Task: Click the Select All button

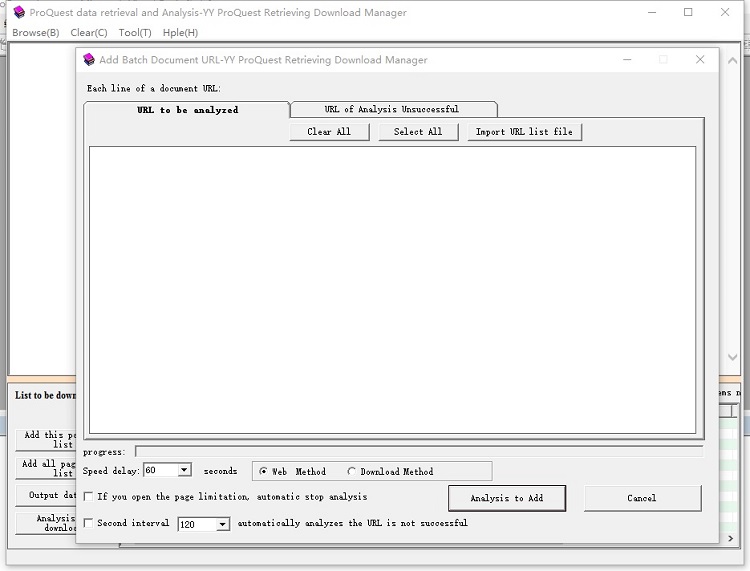Action: click(418, 132)
